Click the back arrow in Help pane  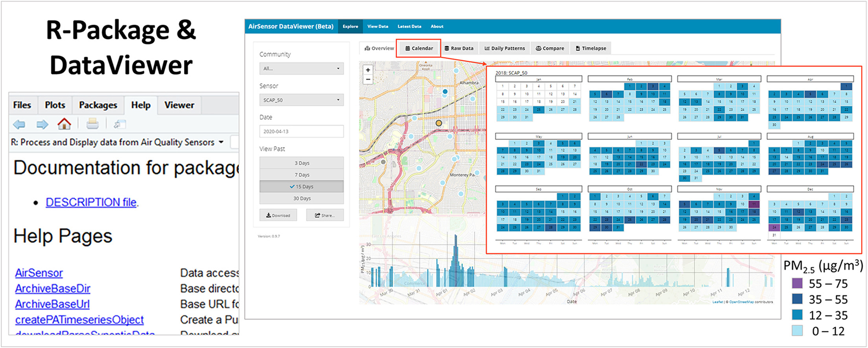tap(19, 125)
